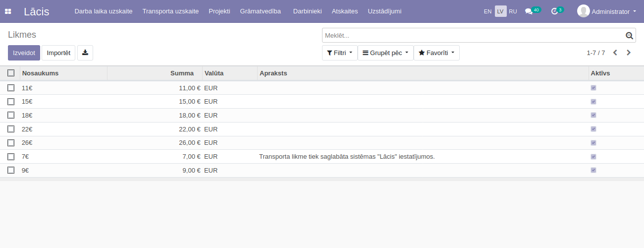Go to the previous page arrow

coord(615,53)
